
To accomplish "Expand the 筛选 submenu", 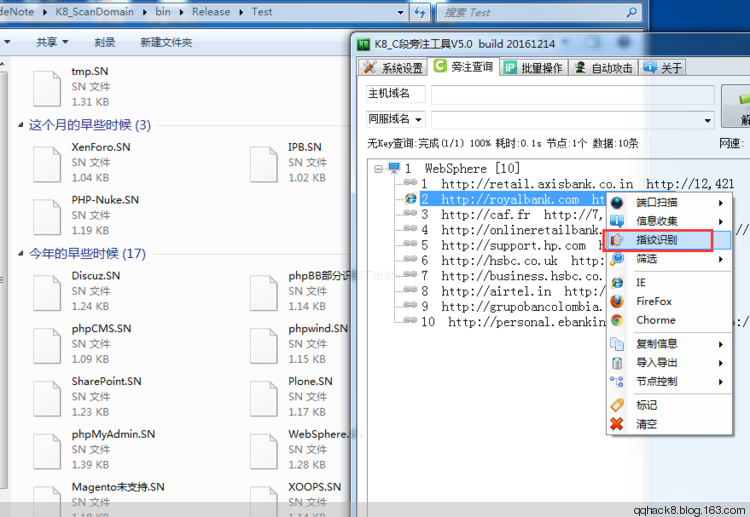I will (720, 259).
